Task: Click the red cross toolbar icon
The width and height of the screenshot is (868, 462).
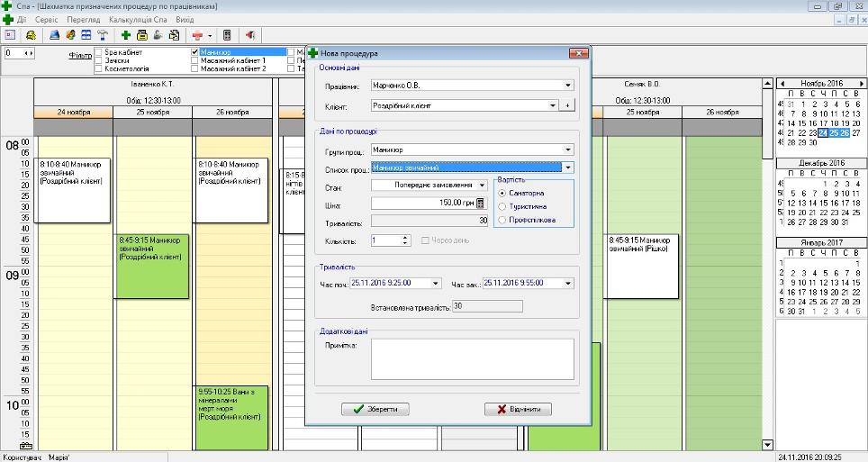Action: tap(197, 35)
